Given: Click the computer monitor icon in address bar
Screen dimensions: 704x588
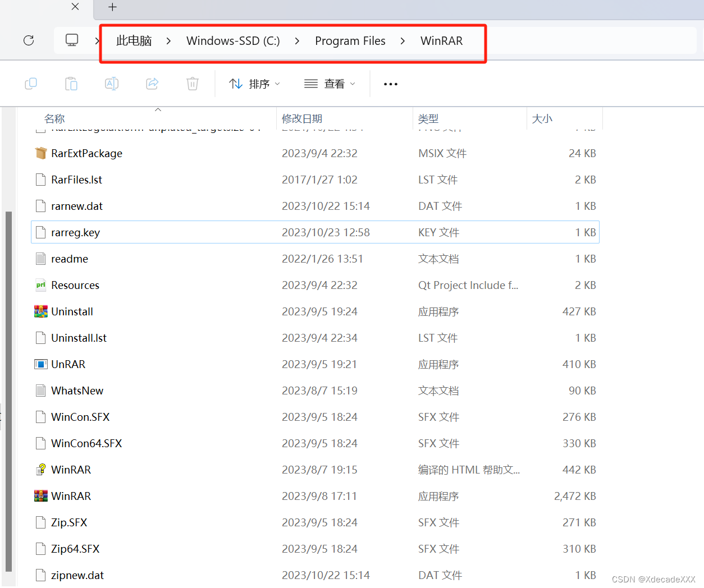Looking at the screenshot, I should tap(72, 40).
